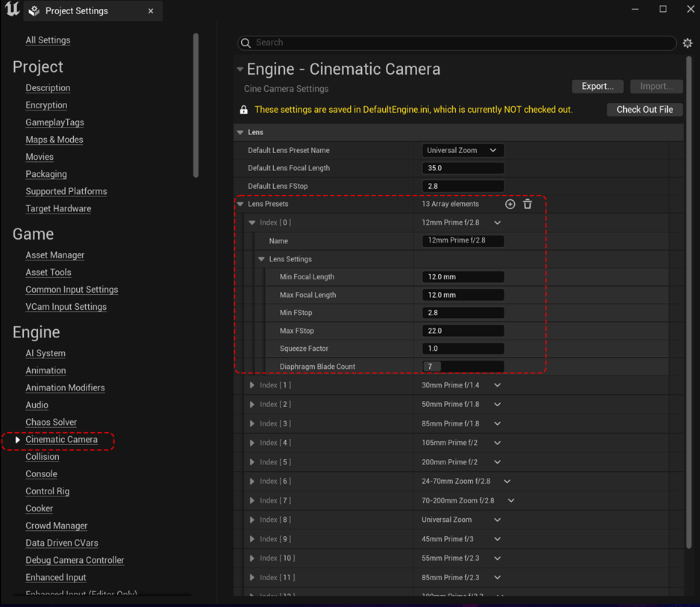Expand Index [7] lens preset
The width and height of the screenshot is (700, 607).
point(252,500)
